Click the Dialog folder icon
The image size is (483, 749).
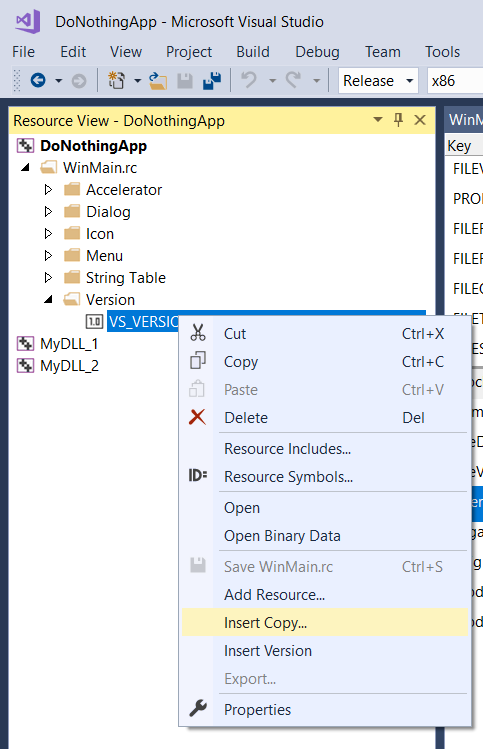[72, 211]
